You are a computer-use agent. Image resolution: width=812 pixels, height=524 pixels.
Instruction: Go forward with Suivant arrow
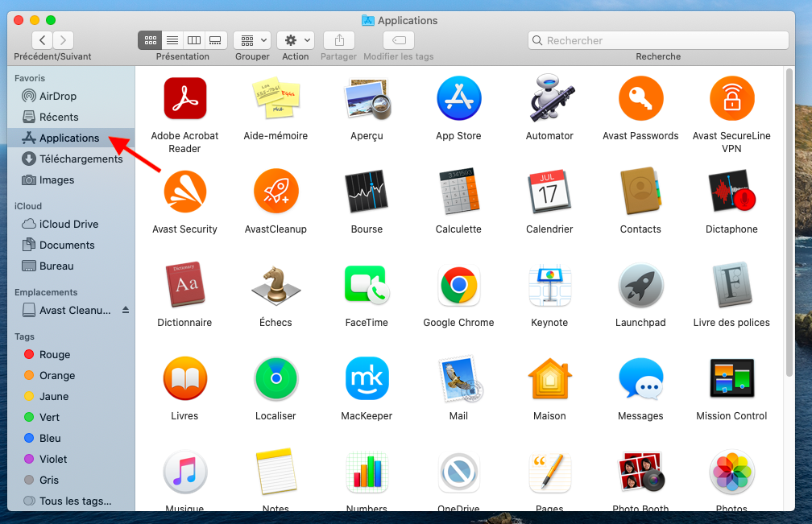click(x=63, y=40)
